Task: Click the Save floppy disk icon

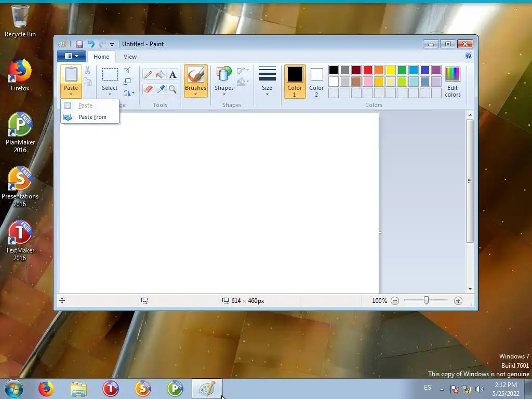Action: click(79, 44)
